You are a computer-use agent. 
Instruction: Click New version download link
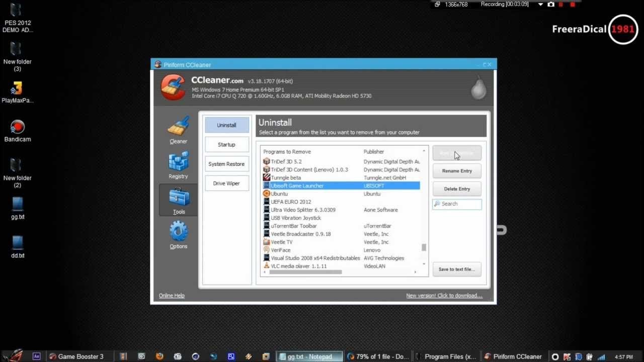[444, 296]
